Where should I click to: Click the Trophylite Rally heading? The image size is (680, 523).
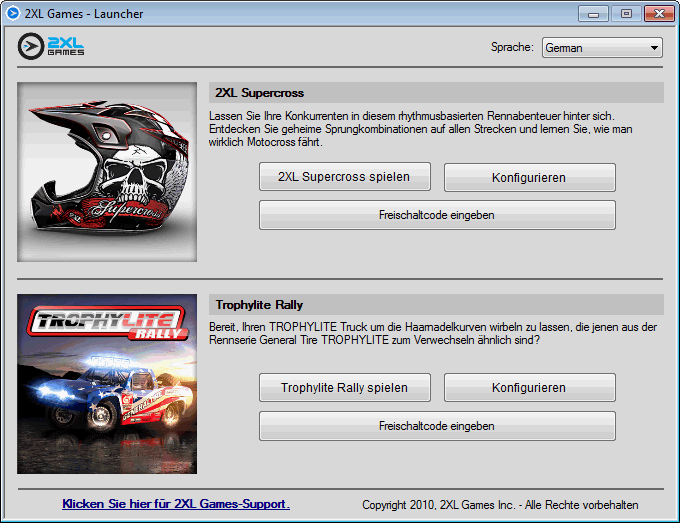(259, 305)
